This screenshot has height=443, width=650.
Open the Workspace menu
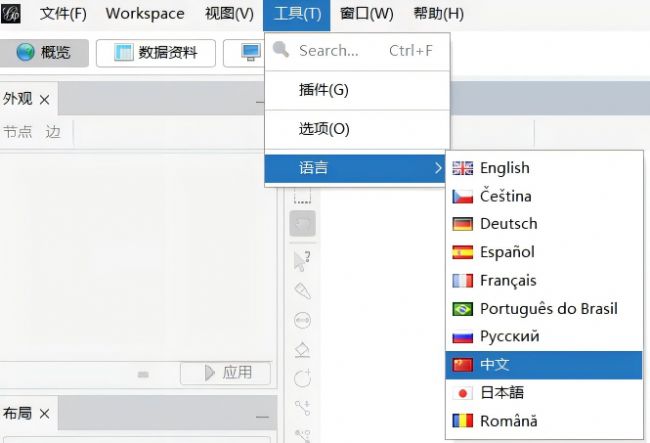(x=145, y=14)
